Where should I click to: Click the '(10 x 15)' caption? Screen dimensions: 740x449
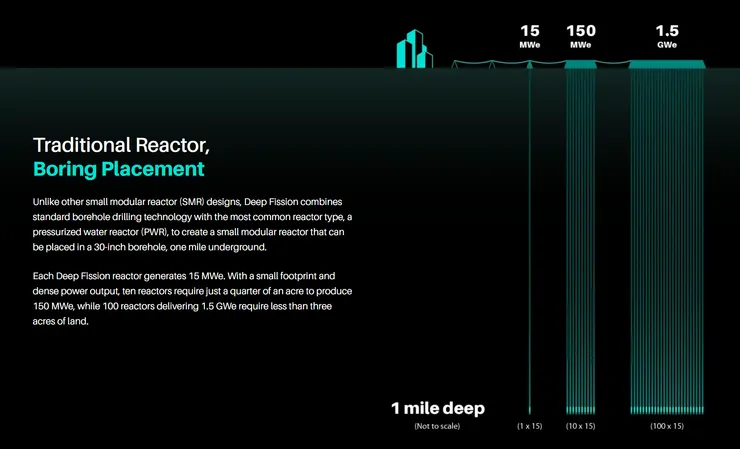[x=580, y=426]
